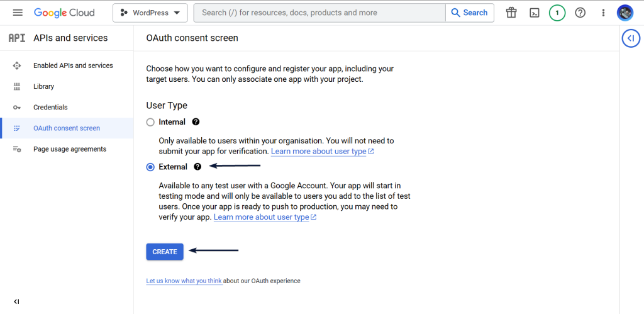
Task: Collapse the left navigation sidebar
Action: coord(16,301)
